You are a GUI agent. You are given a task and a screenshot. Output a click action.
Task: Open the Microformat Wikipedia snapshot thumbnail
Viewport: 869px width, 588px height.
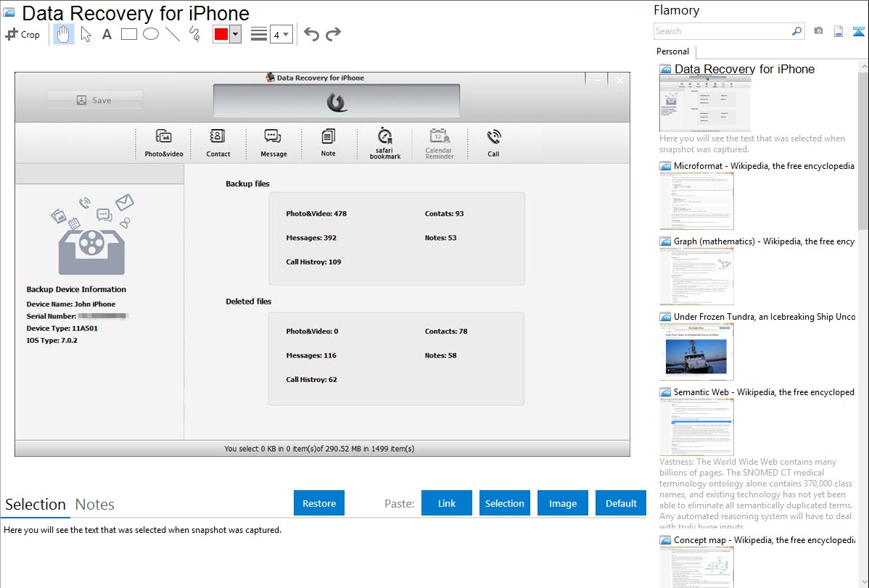click(x=696, y=201)
